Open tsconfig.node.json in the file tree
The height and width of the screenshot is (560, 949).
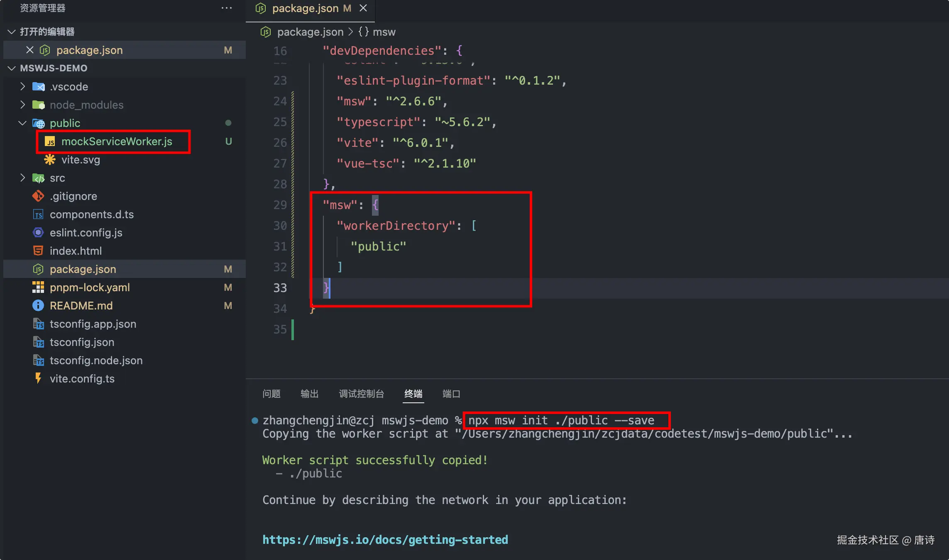(96, 360)
